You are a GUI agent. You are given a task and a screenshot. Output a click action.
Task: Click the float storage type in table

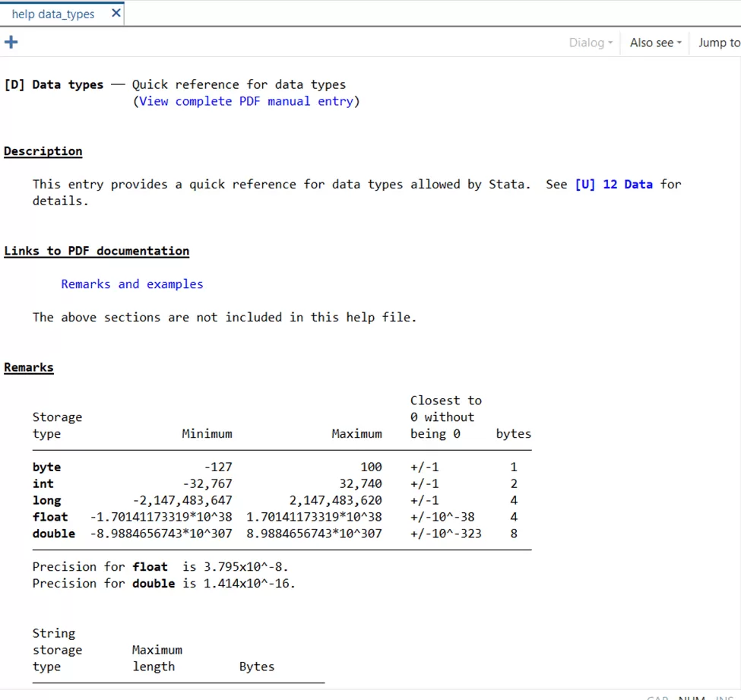(50, 517)
